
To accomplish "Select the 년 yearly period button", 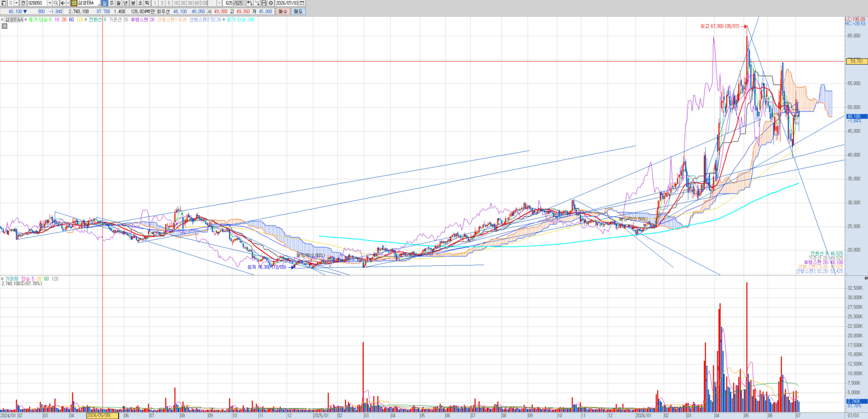I will pyautogui.click(x=126, y=3).
